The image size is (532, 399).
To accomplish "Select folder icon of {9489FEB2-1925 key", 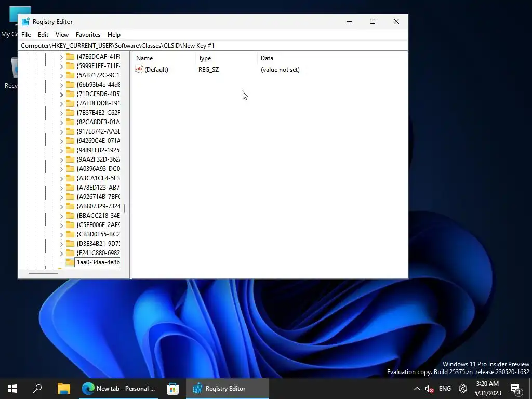I will coord(70,150).
